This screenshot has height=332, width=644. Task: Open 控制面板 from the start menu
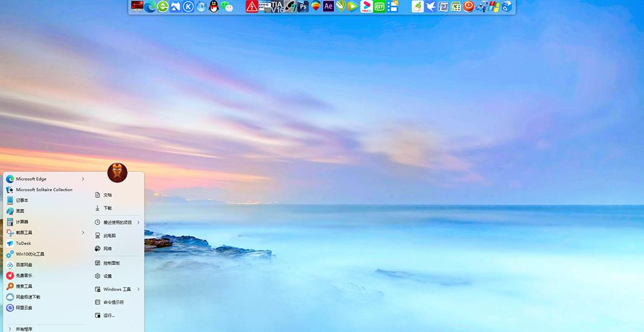tap(111, 263)
